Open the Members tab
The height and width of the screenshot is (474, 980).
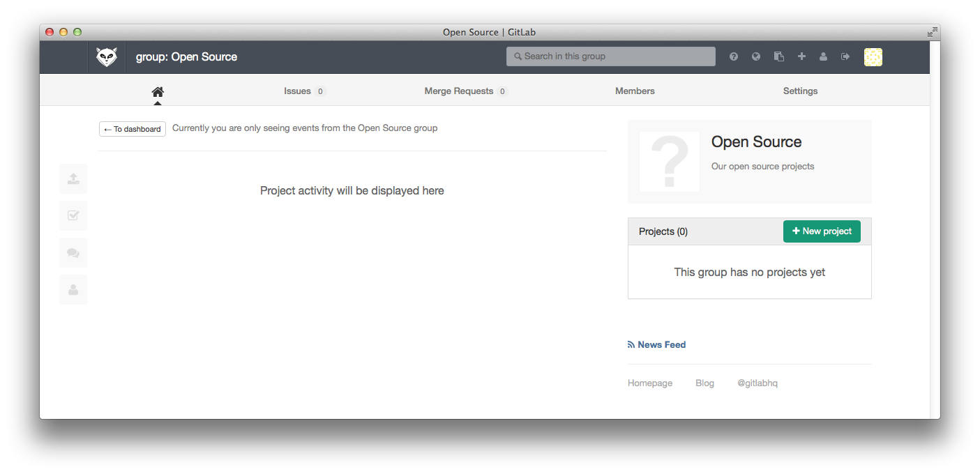tap(635, 91)
